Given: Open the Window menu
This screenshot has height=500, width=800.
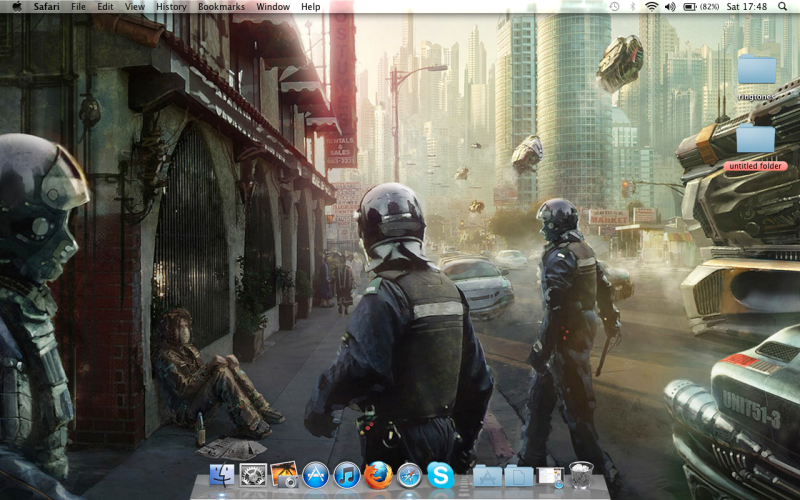Looking at the screenshot, I should pos(273,7).
